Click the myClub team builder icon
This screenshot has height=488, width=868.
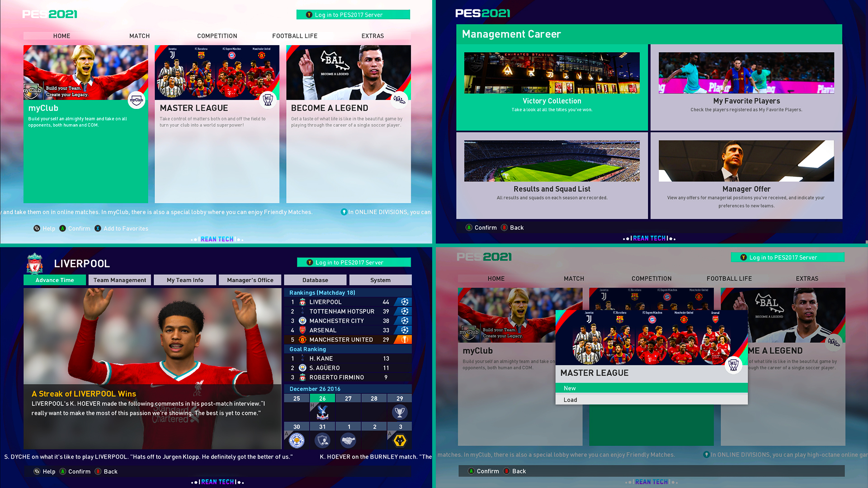point(137,99)
